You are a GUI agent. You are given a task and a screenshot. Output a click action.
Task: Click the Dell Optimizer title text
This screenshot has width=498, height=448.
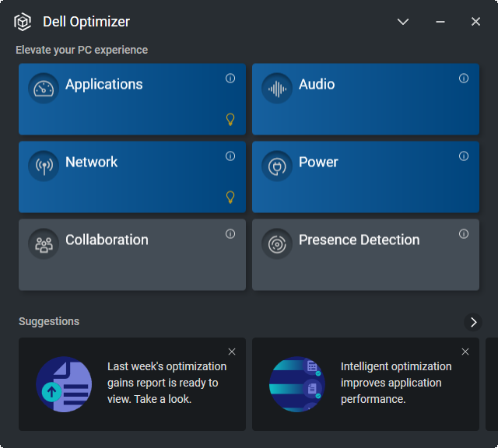tap(86, 22)
